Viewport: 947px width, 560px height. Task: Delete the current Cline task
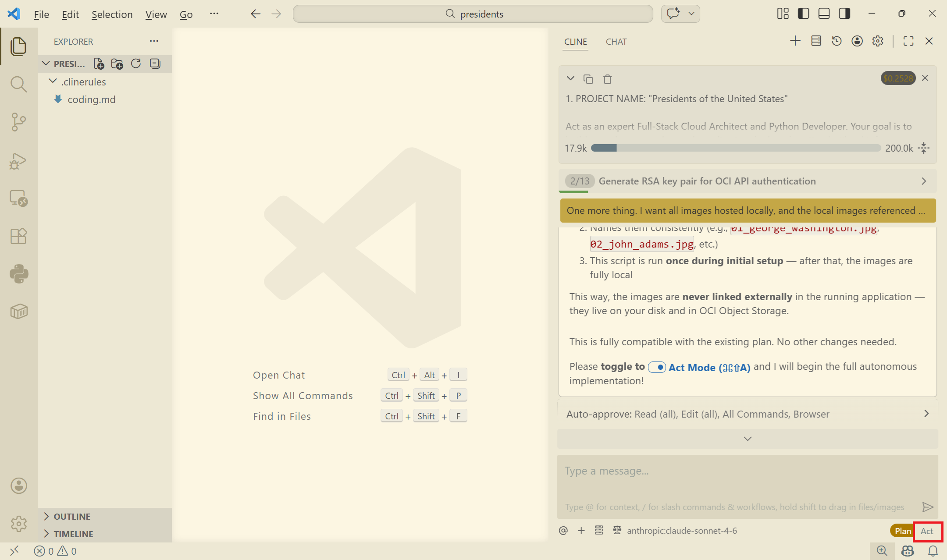[x=607, y=79]
